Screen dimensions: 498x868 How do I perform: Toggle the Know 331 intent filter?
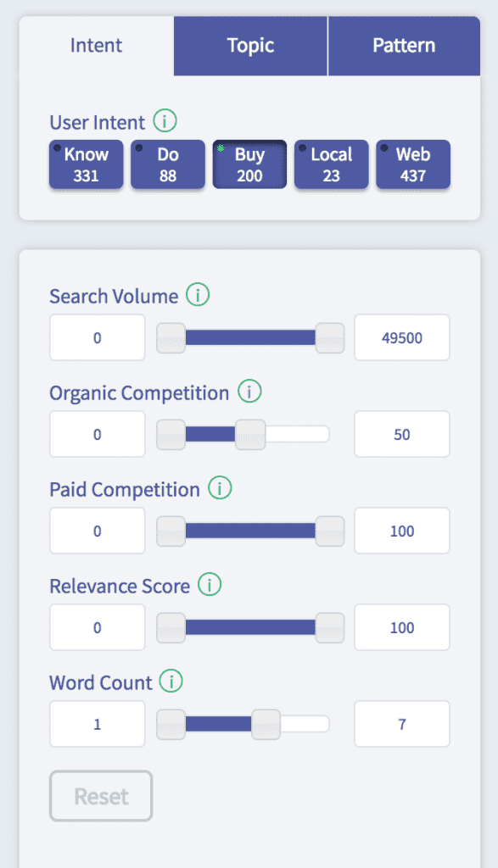click(87, 164)
